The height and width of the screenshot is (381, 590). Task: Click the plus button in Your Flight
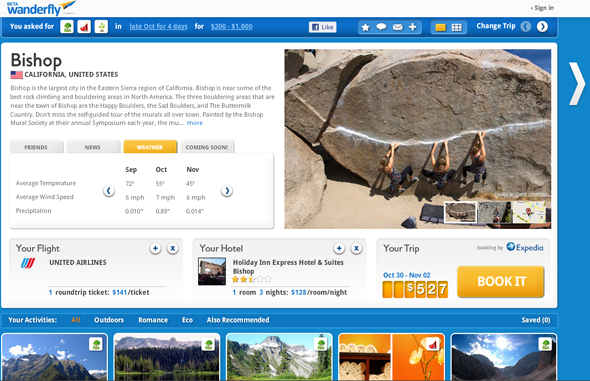pyautogui.click(x=155, y=248)
